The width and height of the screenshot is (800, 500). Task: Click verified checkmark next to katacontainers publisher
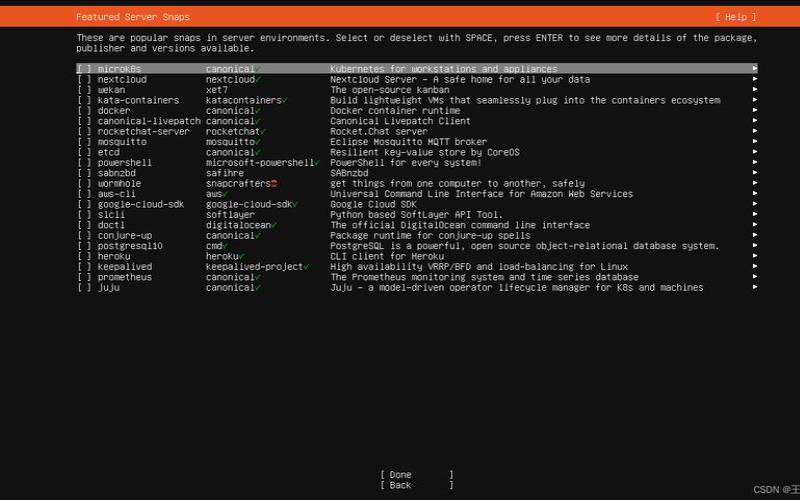[284, 100]
